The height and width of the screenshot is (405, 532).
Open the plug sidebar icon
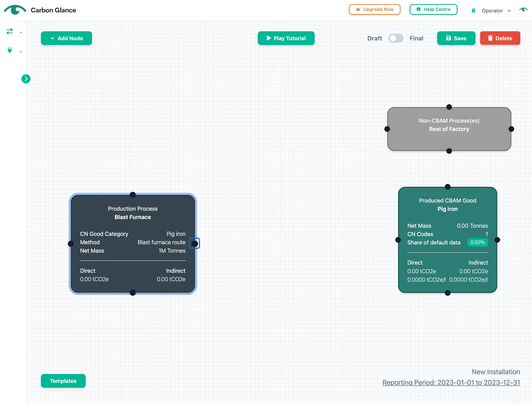point(10,50)
